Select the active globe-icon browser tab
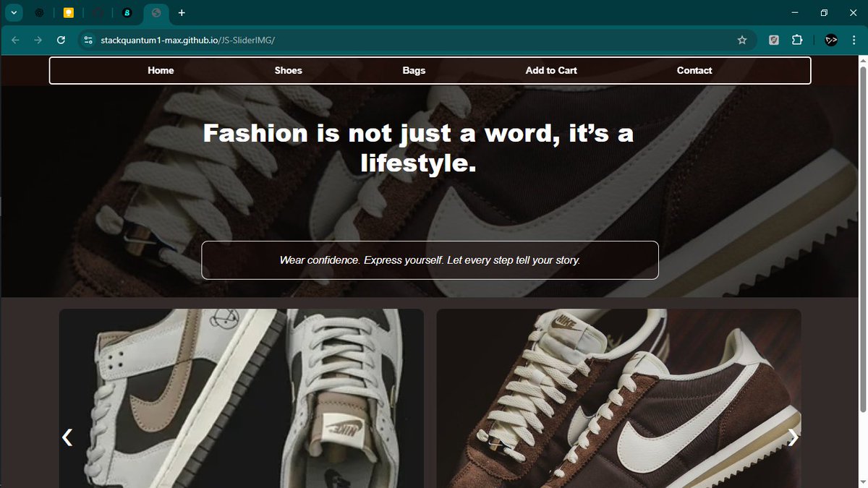Viewport: 868px width, 488px height. [x=156, y=12]
